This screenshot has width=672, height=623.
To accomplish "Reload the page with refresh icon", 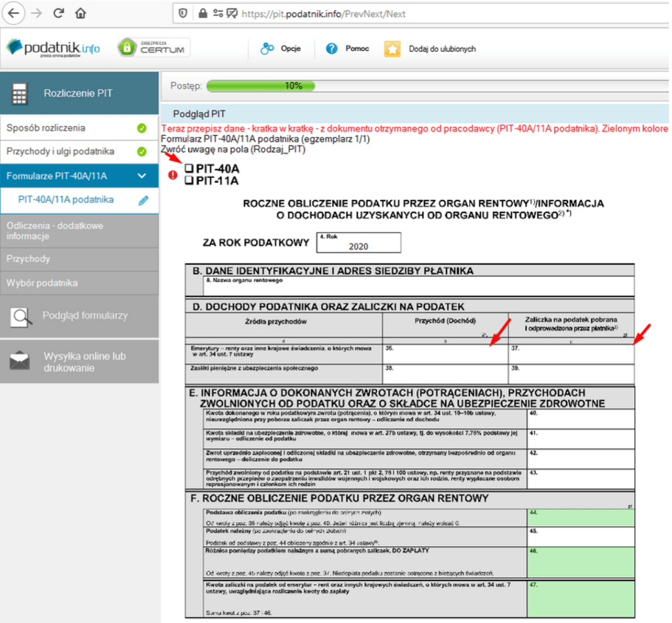I will pos(59,13).
